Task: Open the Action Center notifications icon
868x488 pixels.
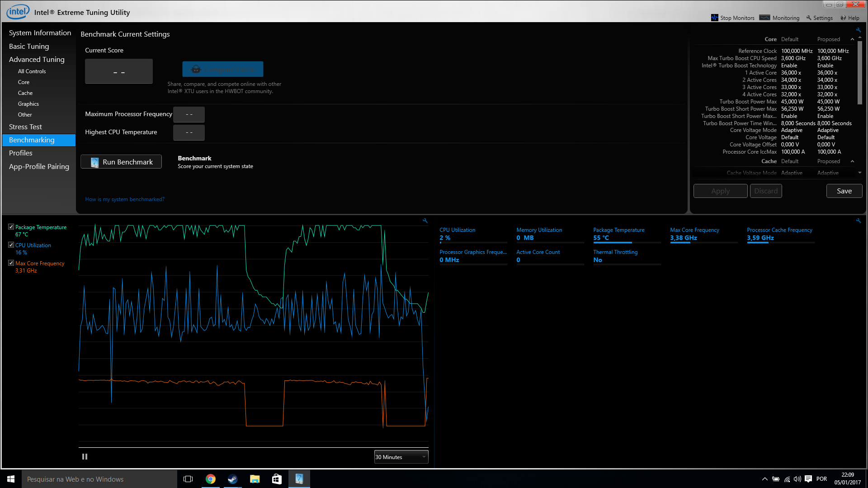Action: coord(808,479)
